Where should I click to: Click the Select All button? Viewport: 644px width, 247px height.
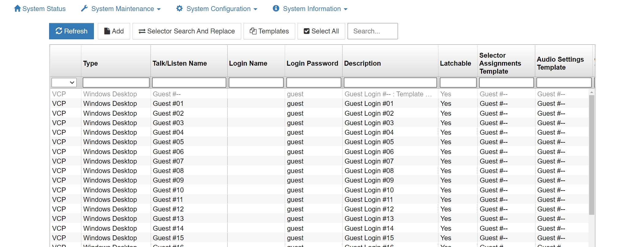(321, 31)
